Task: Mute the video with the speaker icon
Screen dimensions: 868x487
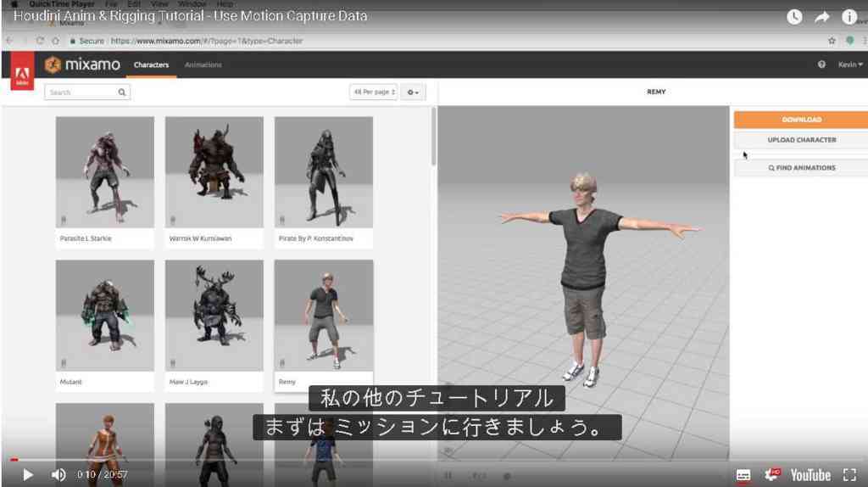Action: pyautogui.click(x=58, y=475)
